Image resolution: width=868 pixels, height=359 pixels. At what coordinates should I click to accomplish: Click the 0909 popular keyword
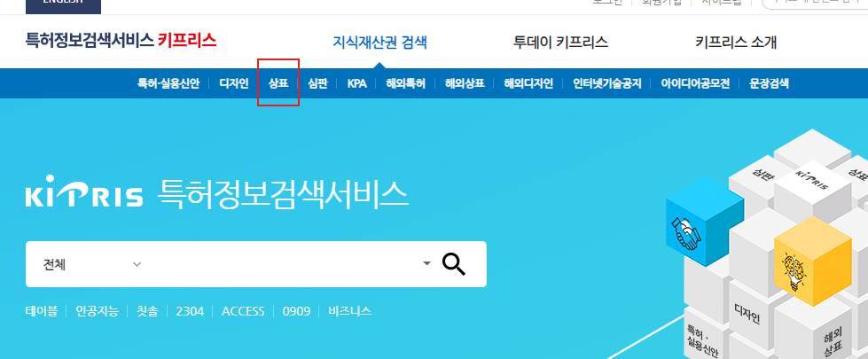tap(296, 311)
